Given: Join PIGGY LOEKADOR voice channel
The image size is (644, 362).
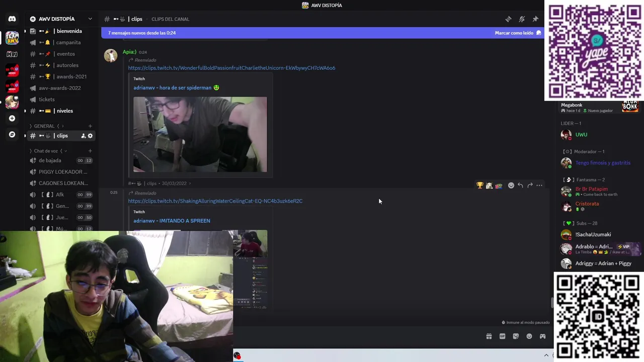Looking at the screenshot, I should pos(60,172).
